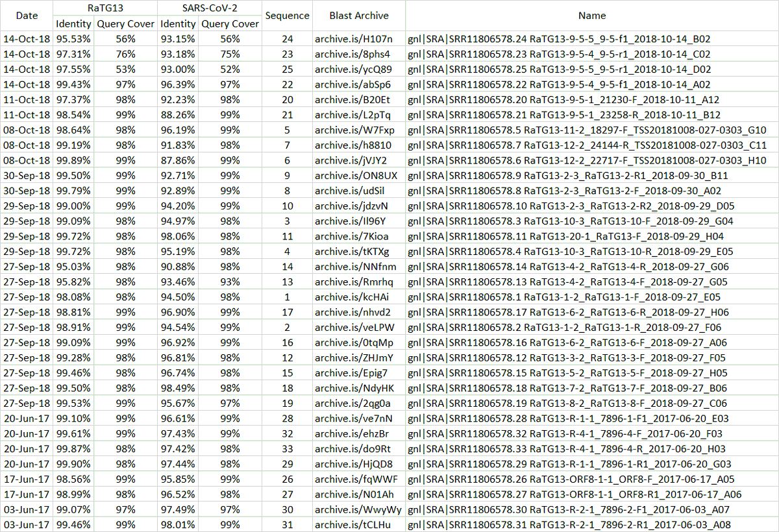Click the archive.is/NdyHK cell
The height and width of the screenshot is (532, 779).
(x=359, y=388)
